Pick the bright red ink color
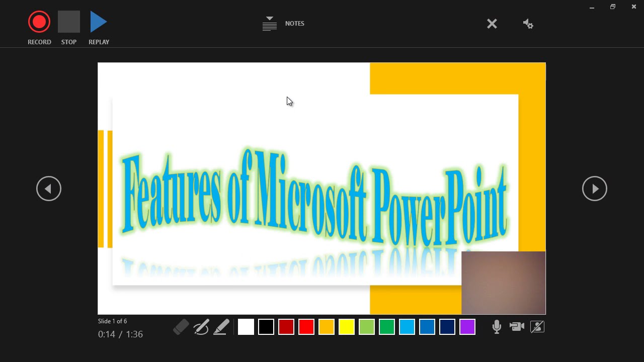Viewport: 644px width, 362px height. (306, 327)
